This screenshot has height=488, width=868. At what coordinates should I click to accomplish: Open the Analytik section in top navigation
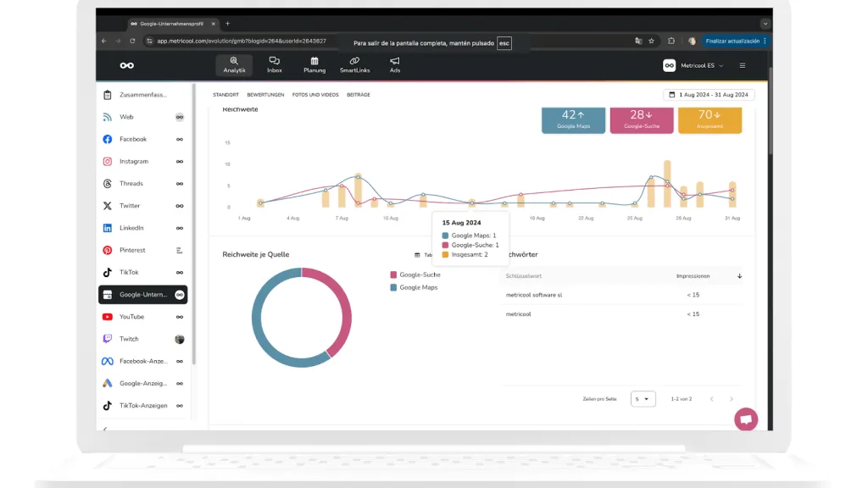234,65
